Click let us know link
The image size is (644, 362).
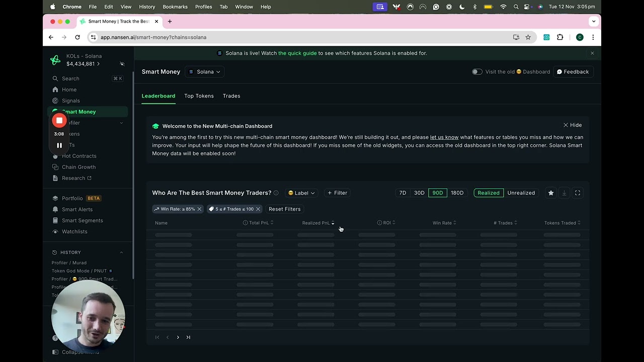coord(444,137)
